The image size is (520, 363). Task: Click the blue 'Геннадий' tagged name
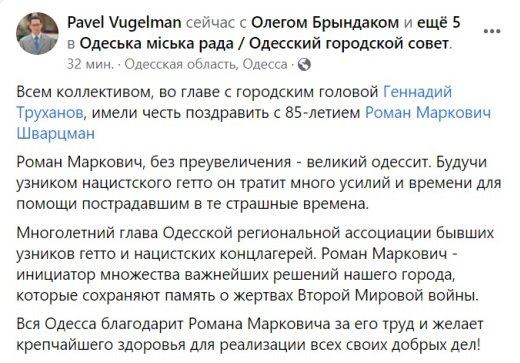417,92
